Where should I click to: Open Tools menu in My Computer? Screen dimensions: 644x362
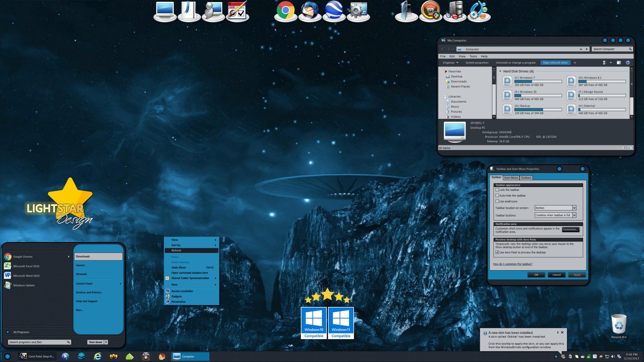tap(473, 56)
